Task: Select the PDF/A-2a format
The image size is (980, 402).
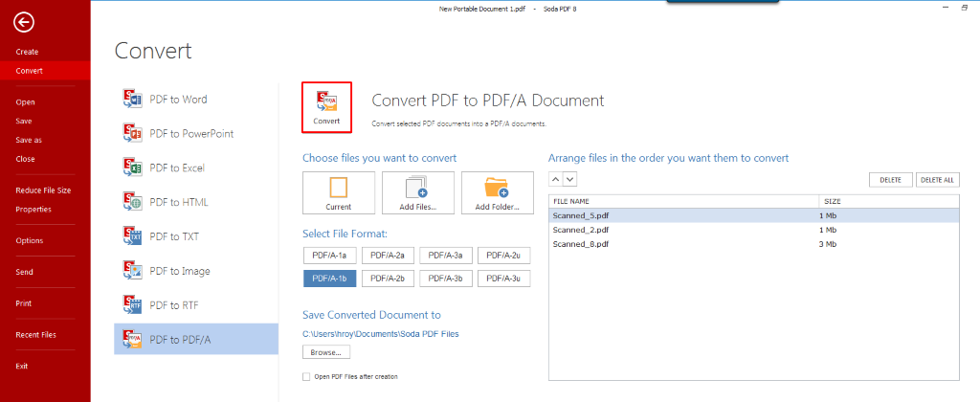Action: click(388, 256)
